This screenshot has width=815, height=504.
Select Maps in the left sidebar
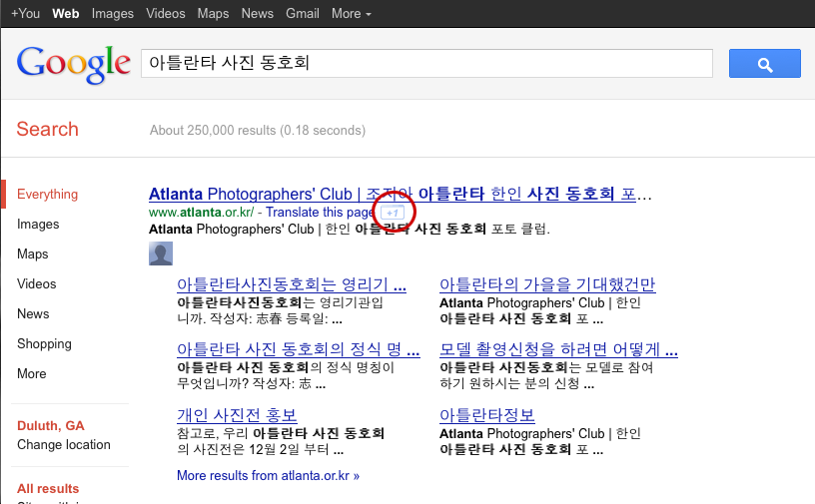33,253
